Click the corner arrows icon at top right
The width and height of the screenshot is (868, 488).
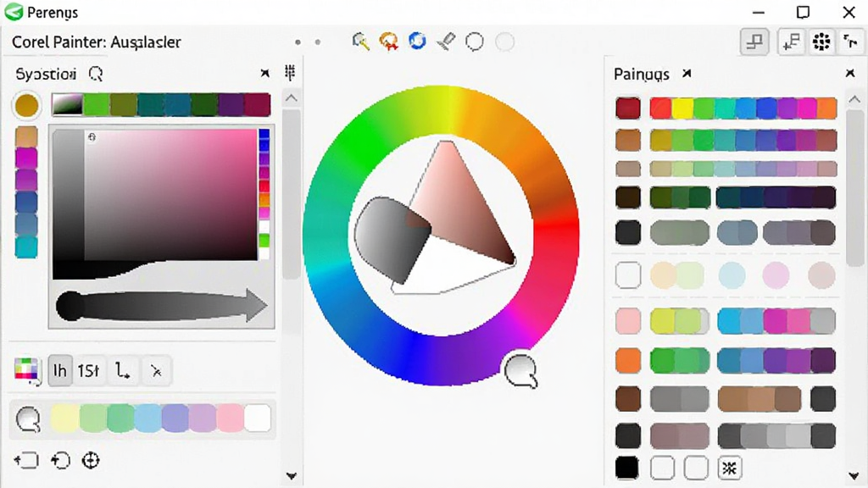pos(849,42)
